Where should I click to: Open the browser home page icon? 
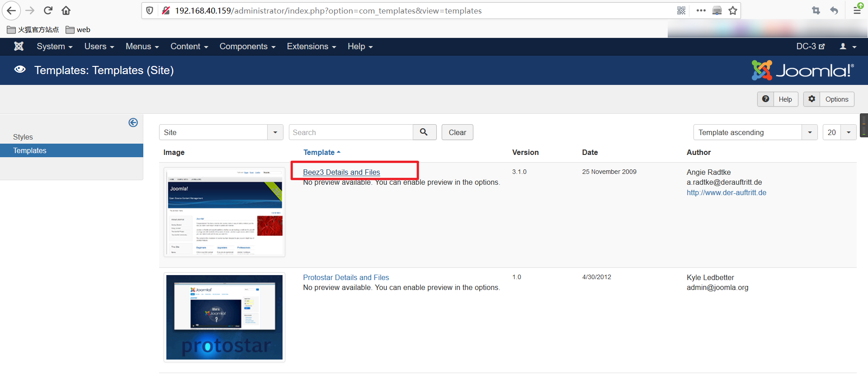tap(66, 10)
